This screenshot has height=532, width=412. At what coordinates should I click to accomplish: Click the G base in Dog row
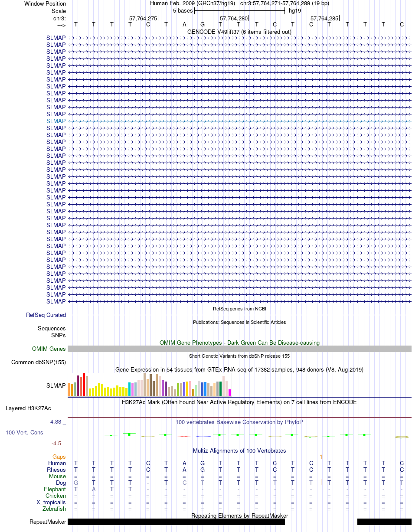point(76,483)
